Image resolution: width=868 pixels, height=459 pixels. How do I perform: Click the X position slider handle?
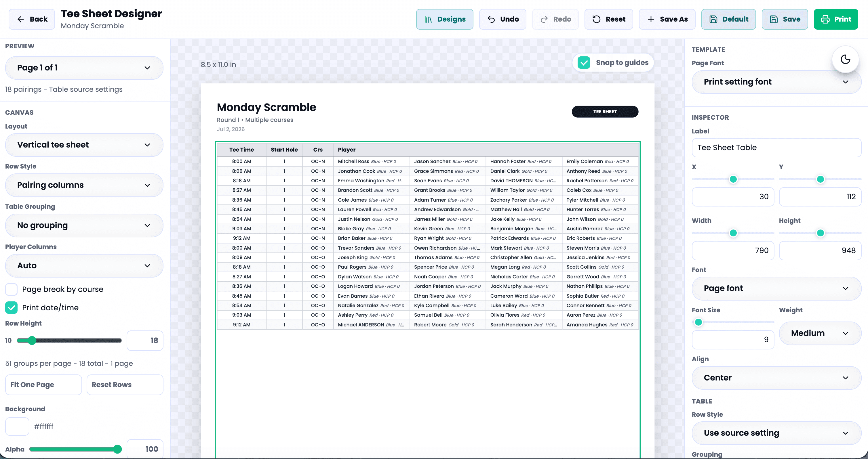[x=733, y=179]
